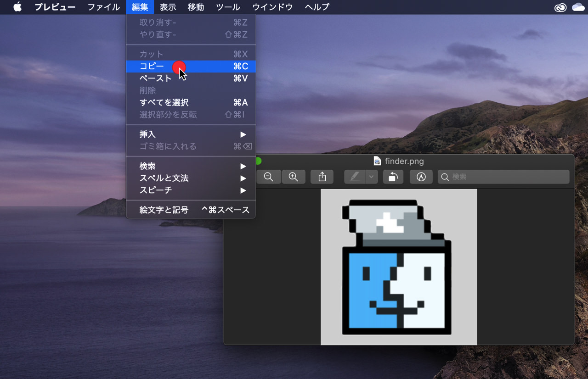
Task: Click the green zoom window button
Action: (x=259, y=161)
